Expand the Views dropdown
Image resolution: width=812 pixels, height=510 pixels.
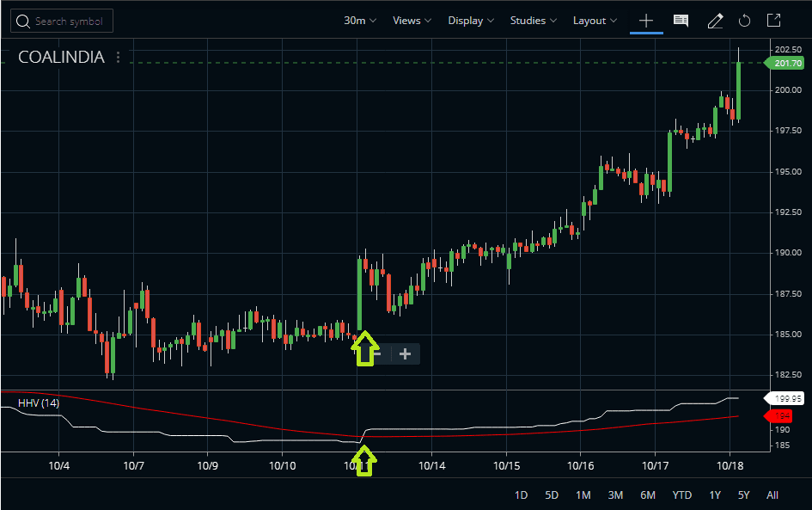pyautogui.click(x=411, y=20)
